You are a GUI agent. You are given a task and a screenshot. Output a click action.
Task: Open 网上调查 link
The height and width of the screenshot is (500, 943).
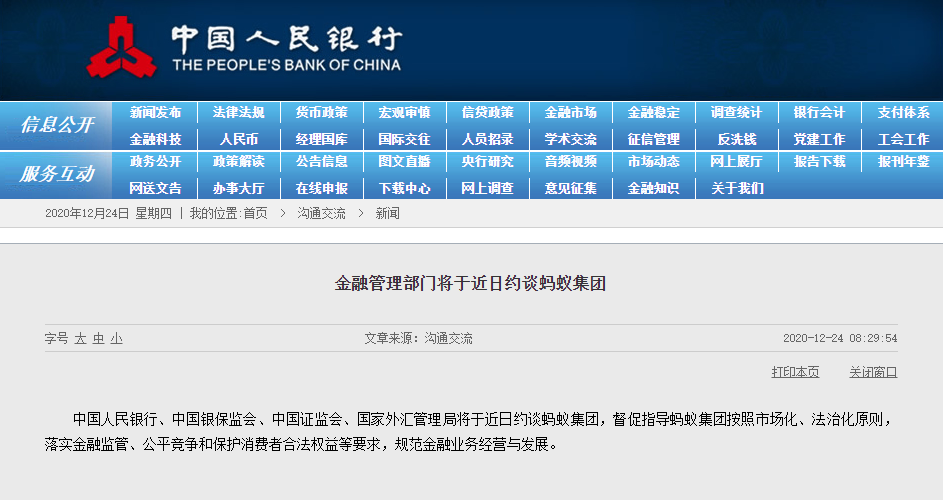point(487,188)
